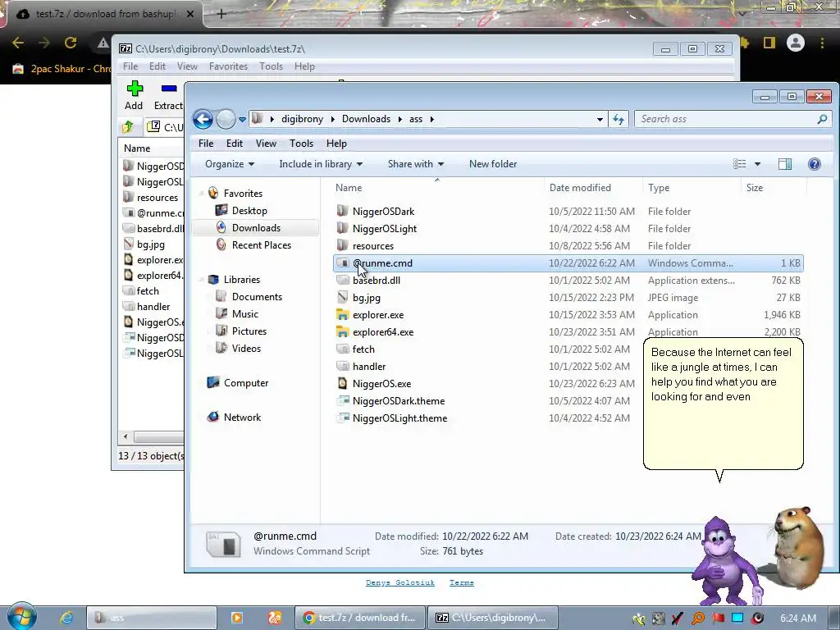Screen dimensions: 840x630
Task: Click the magnifier icon in Search ass box
Action: 822,119
